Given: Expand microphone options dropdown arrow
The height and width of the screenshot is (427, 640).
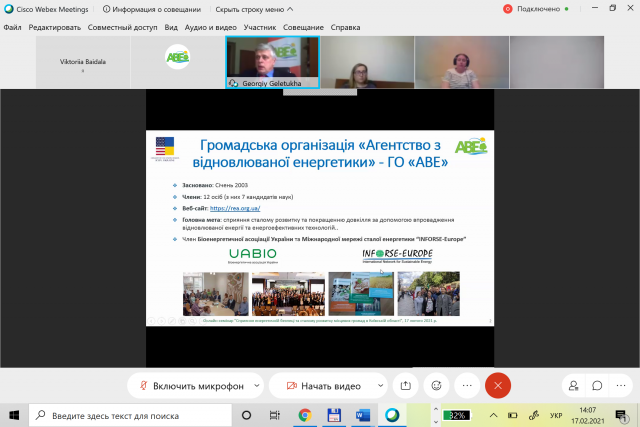Looking at the screenshot, I should [x=257, y=385].
